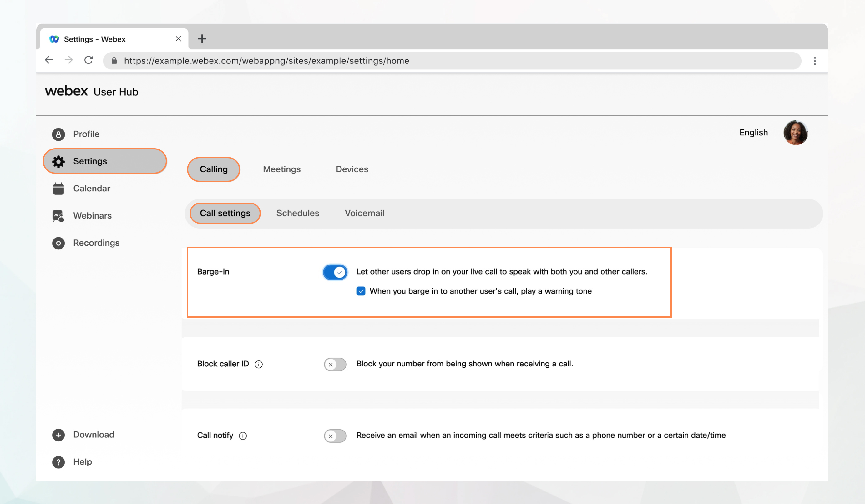
Task: Click the Help icon in sidebar
Action: pyautogui.click(x=58, y=461)
